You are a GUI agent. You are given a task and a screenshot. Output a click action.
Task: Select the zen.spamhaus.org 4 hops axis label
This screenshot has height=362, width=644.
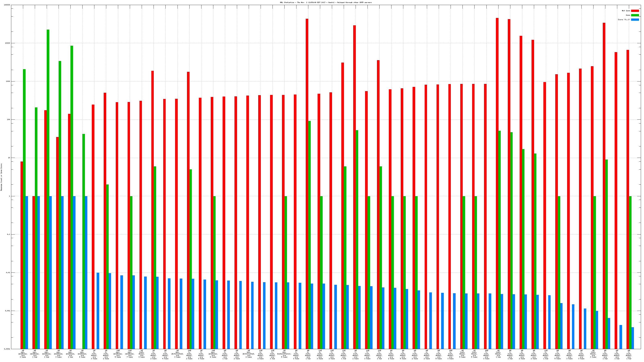tap(82, 354)
